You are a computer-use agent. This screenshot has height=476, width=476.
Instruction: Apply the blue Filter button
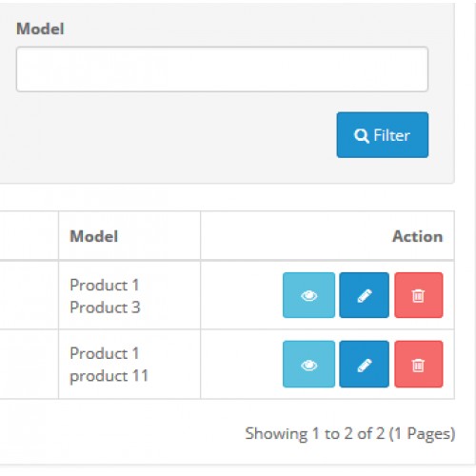pyautogui.click(x=383, y=135)
